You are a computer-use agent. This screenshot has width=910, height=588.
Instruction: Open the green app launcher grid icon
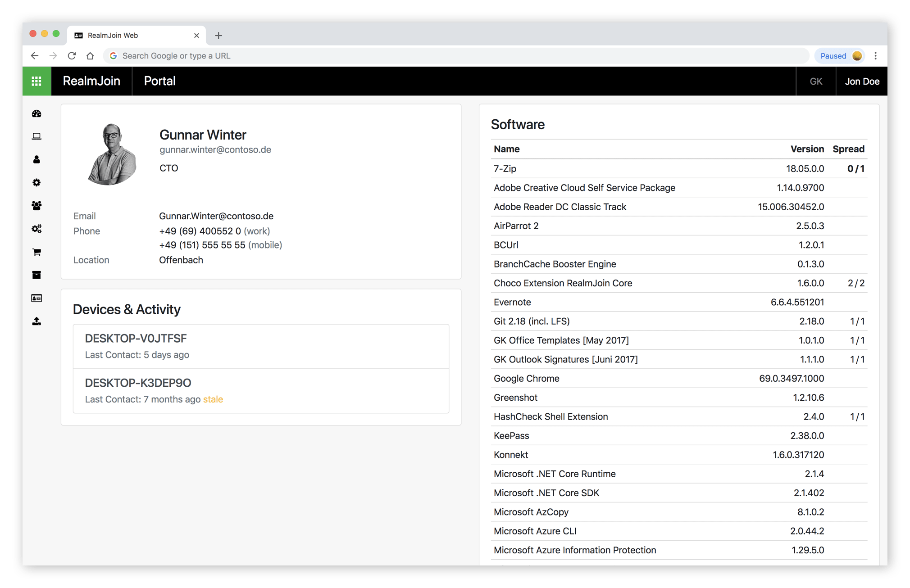click(36, 81)
